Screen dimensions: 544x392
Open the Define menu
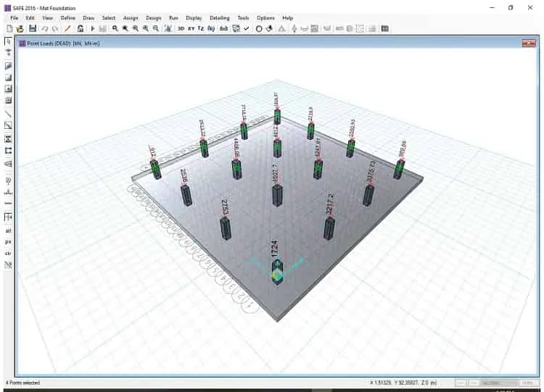coord(67,17)
